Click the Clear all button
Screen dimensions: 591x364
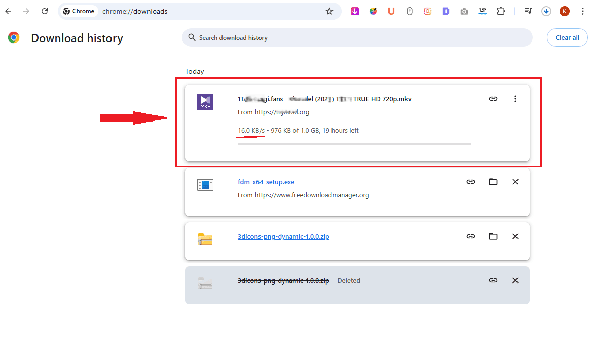tap(567, 37)
